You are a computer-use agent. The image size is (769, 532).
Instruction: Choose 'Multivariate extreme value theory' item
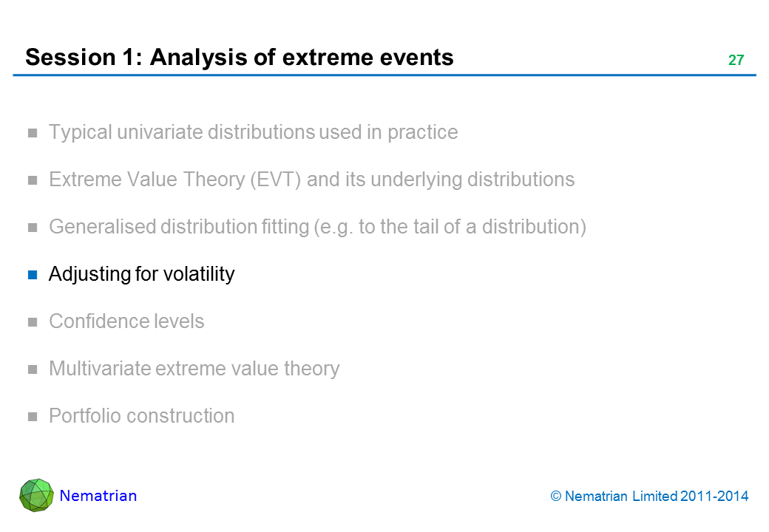[x=194, y=369]
